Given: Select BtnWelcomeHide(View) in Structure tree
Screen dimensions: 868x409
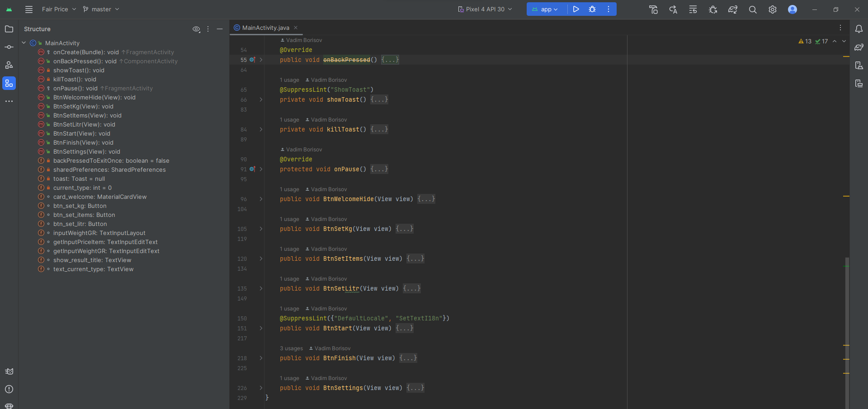Looking at the screenshot, I should point(94,97).
